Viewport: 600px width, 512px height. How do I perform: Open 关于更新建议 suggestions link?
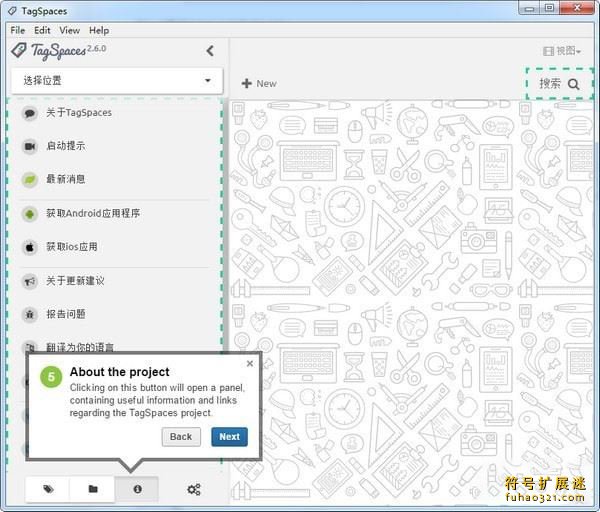click(x=75, y=280)
